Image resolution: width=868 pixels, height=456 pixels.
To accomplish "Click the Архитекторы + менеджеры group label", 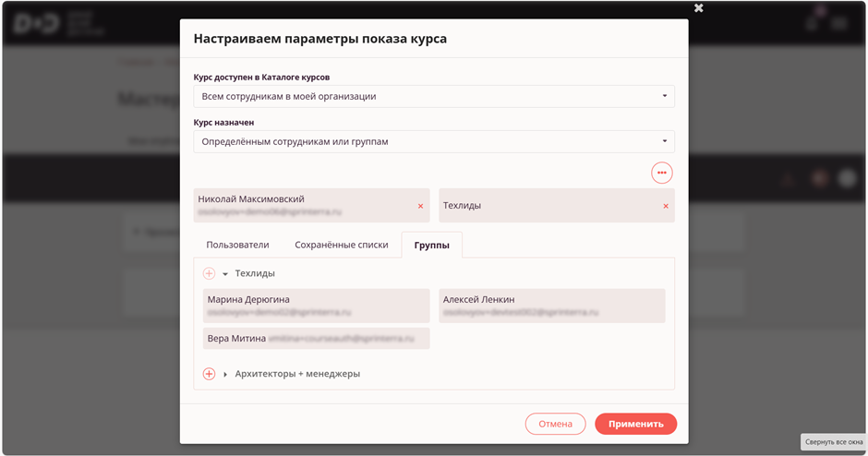I will pyautogui.click(x=297, y=374).
